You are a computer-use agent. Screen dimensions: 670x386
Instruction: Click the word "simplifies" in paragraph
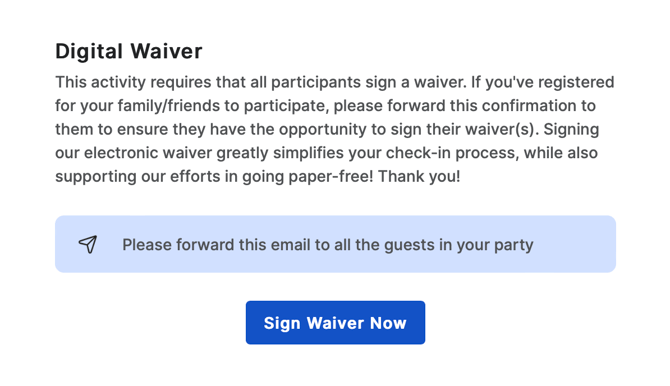coord(309,153)
